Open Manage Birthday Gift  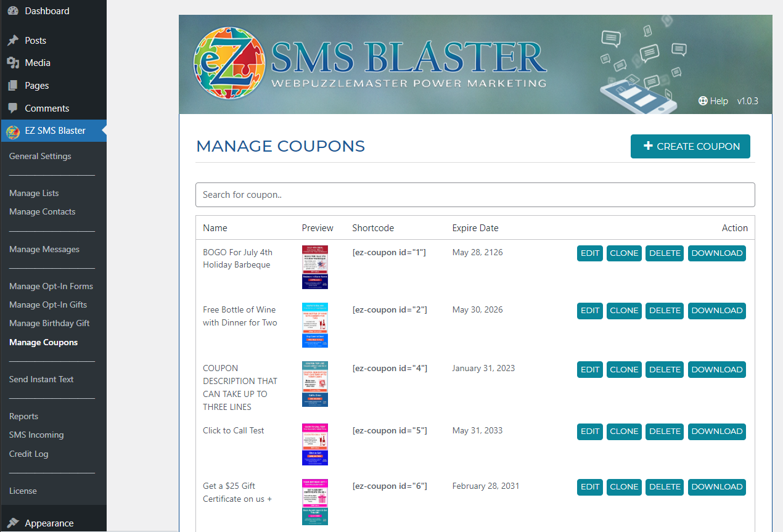49,324
